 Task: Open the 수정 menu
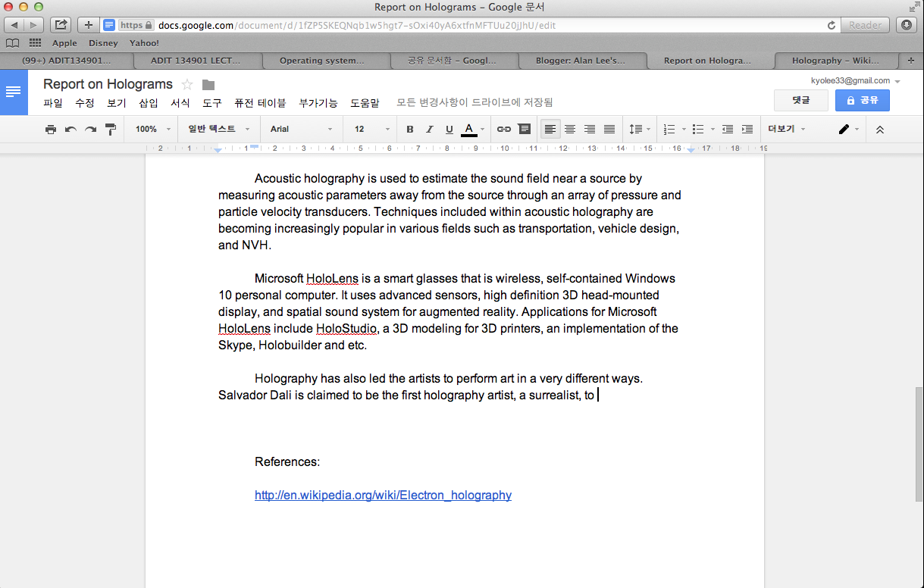(85, 103)
